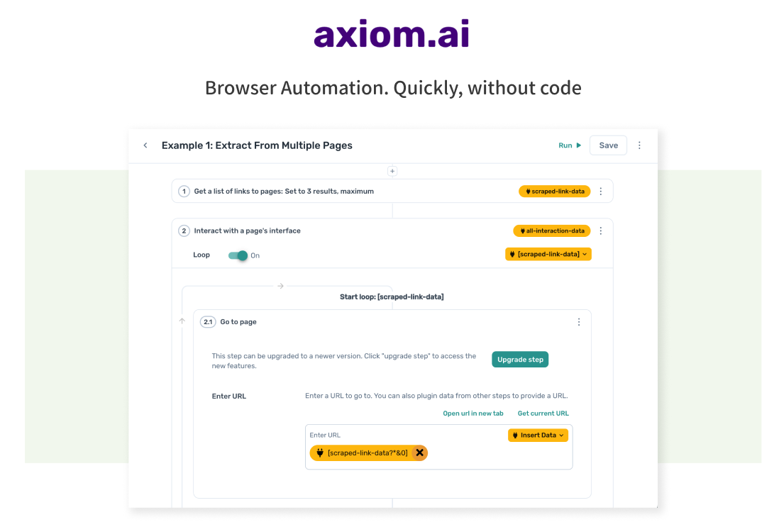Click the Upgrade step button
The image size is (779, 532).
coord(520,359)
